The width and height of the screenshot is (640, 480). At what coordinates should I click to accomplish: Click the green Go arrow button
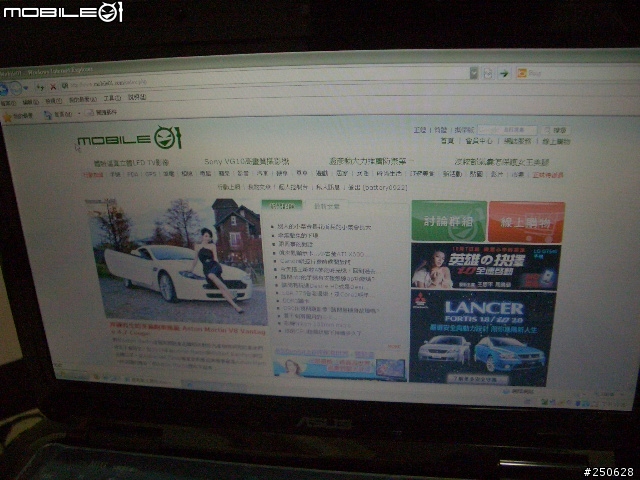(504, 73)
